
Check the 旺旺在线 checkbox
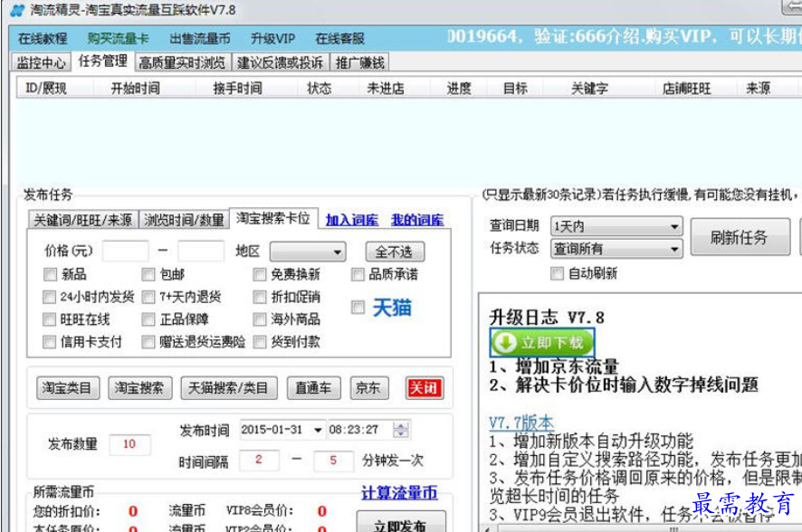(49, 319)
